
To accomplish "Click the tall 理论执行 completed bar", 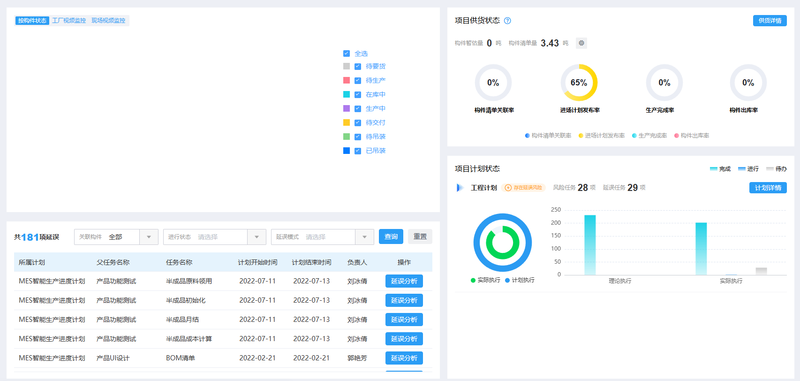I will [590, 245].
